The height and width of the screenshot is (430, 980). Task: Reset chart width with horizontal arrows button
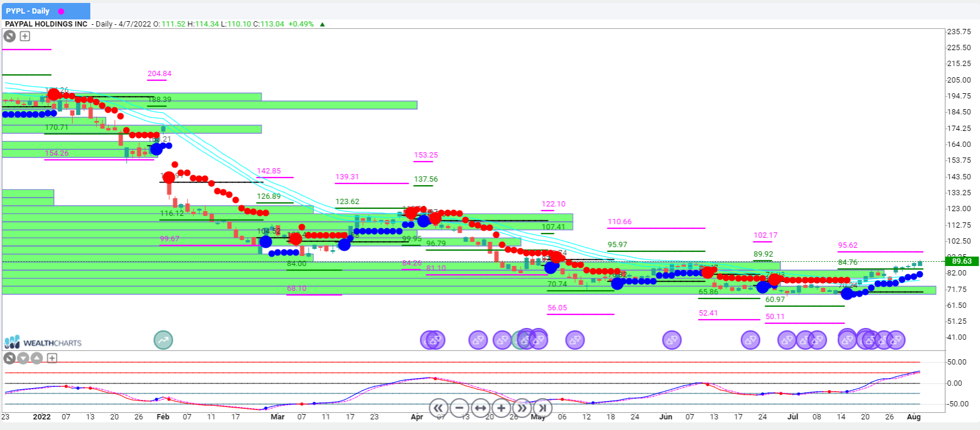pyautogui.click(x=481, y=408)
